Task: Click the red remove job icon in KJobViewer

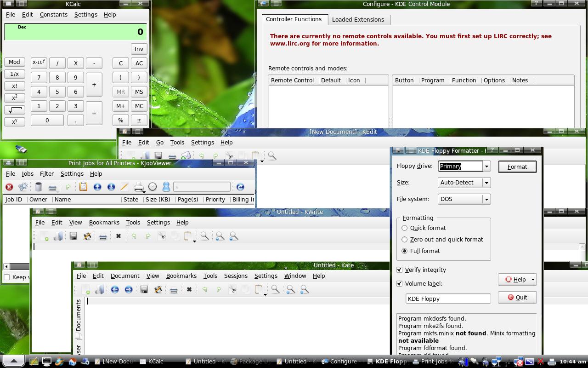Action: tap(9, 187)
